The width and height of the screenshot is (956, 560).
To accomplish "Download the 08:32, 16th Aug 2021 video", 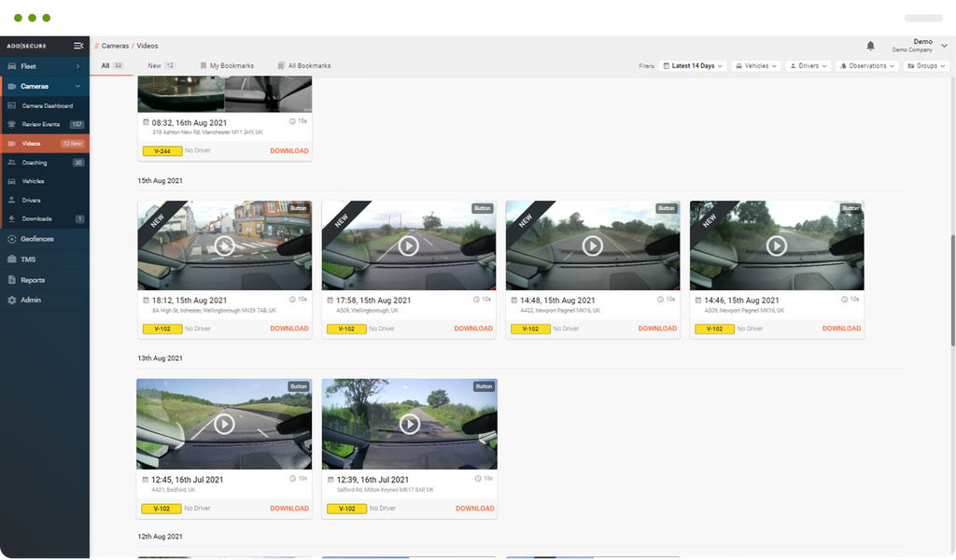I will coord(289,150).
